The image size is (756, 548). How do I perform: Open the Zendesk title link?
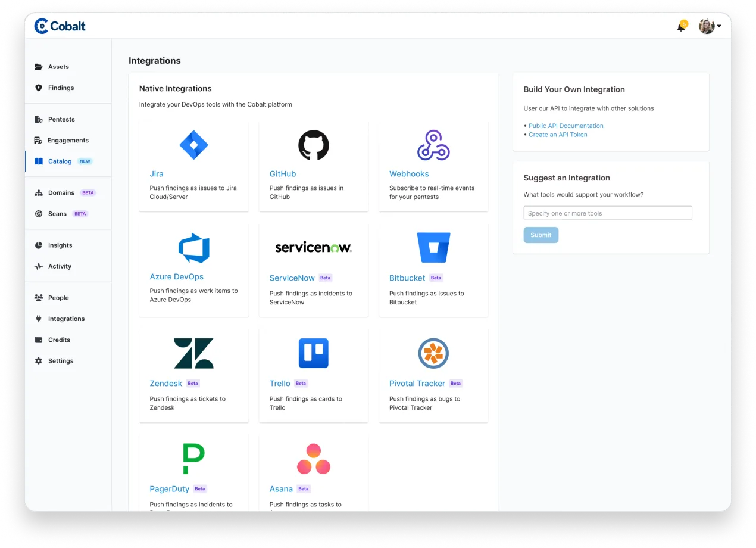tap(166, 384)
